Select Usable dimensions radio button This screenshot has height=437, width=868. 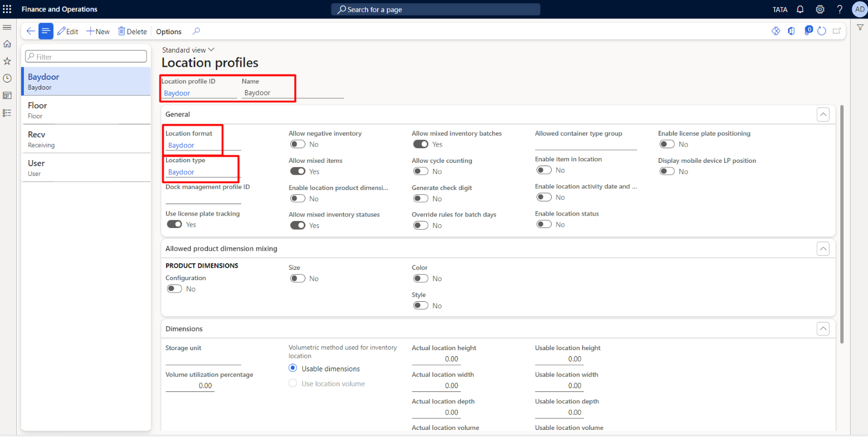click(x=293, y=368)
